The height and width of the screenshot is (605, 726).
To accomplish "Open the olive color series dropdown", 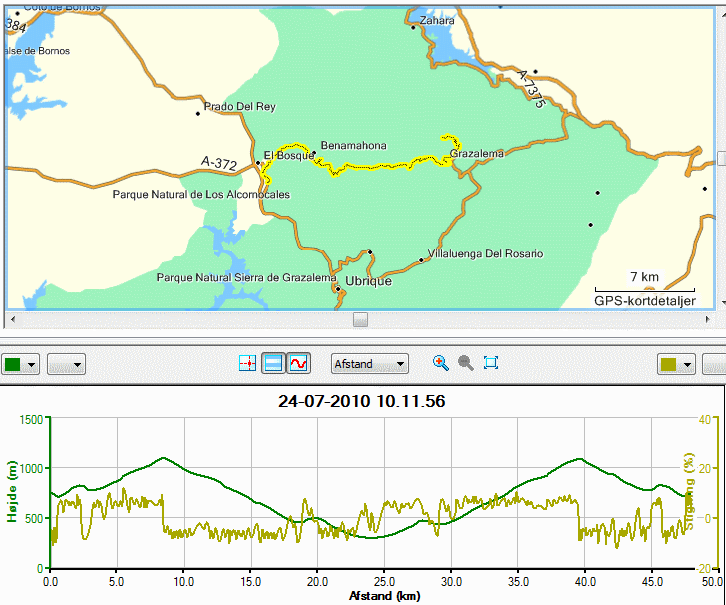I will click(687, 365).
